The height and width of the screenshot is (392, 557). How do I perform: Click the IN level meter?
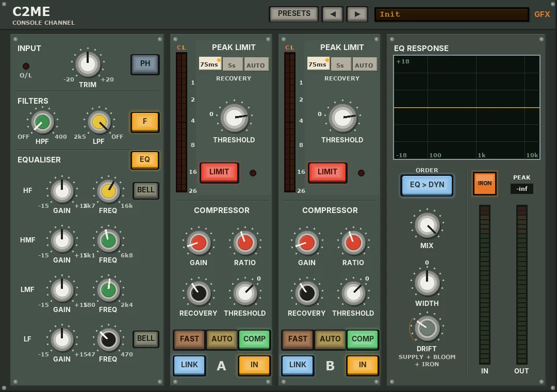click(x=484, y=284)
